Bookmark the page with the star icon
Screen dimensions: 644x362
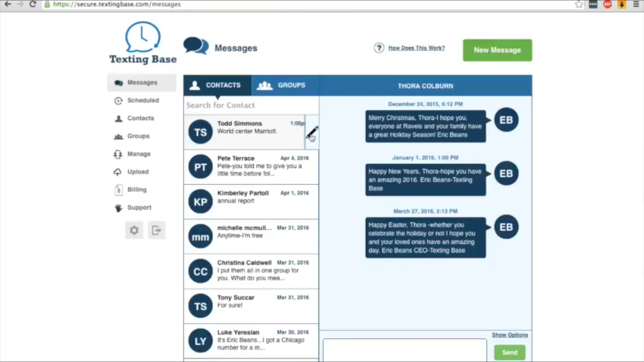[x=579, y=4]
